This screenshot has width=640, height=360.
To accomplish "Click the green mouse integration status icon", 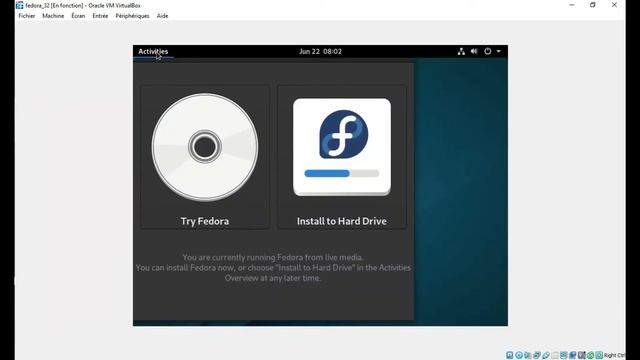I will 590,355.
